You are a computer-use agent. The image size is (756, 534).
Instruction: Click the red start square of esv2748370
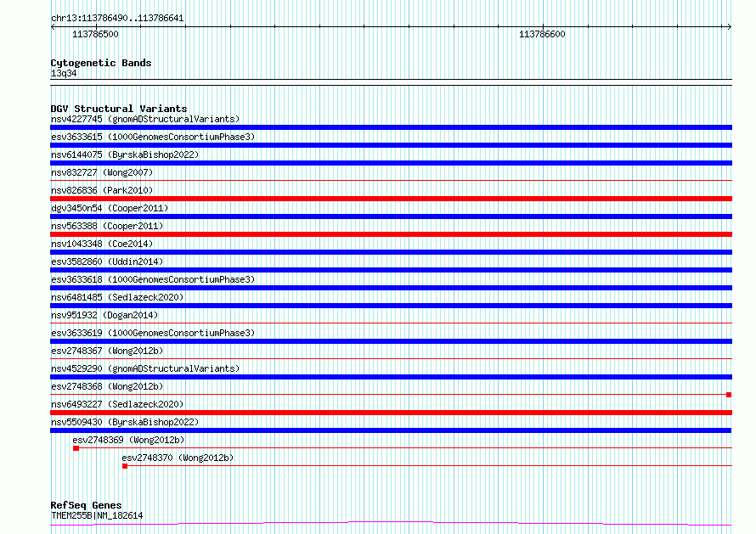pos(125,466)
